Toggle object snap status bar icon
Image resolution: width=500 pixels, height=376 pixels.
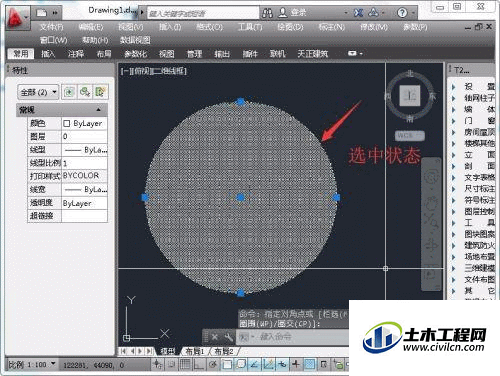[227, 364]
